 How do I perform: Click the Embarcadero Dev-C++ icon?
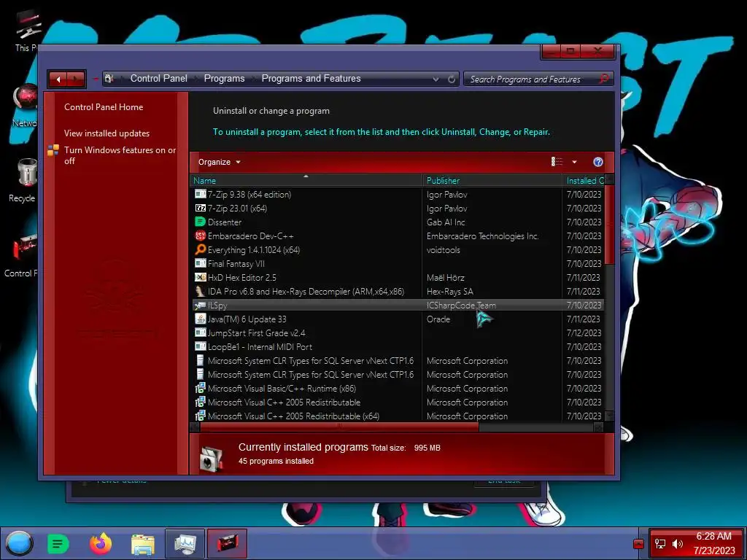click(200, 236)
